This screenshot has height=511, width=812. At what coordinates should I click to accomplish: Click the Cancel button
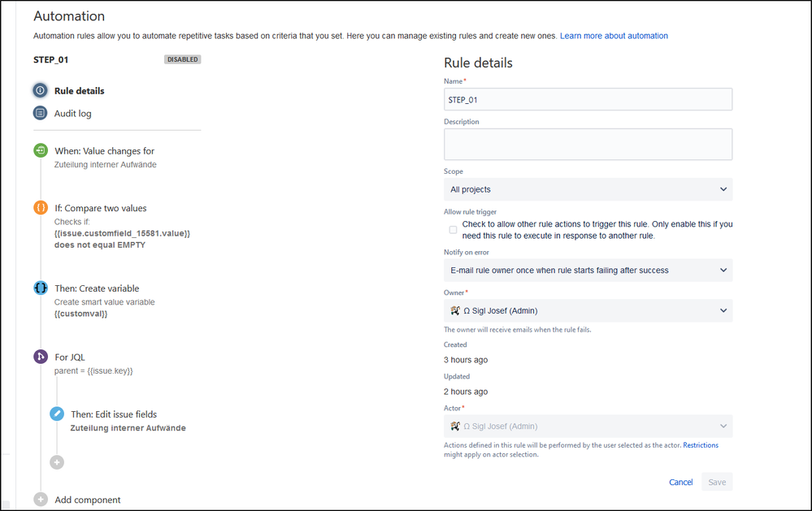coord(680,482)
